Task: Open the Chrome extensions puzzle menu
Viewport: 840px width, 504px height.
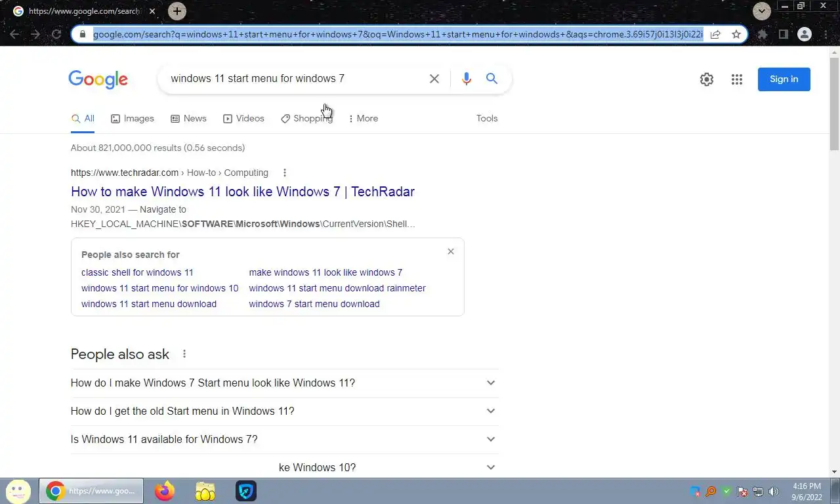Action: pyautogui.click(x=763, y=34)
